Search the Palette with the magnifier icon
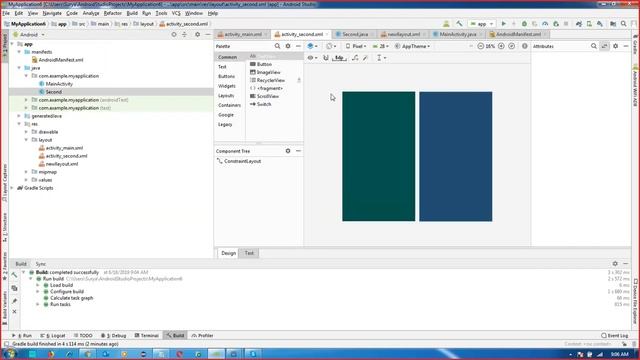This screenshot has height=360, width=640. [278, 46]
